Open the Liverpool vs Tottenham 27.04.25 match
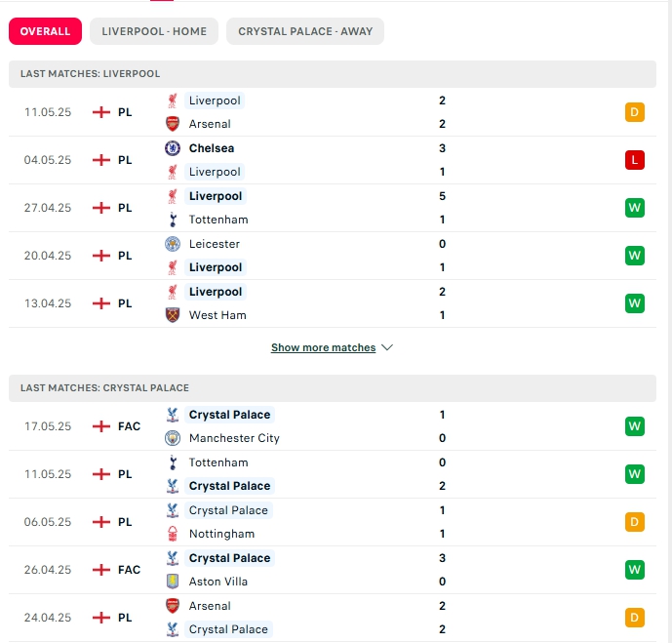 pos(333,208)
